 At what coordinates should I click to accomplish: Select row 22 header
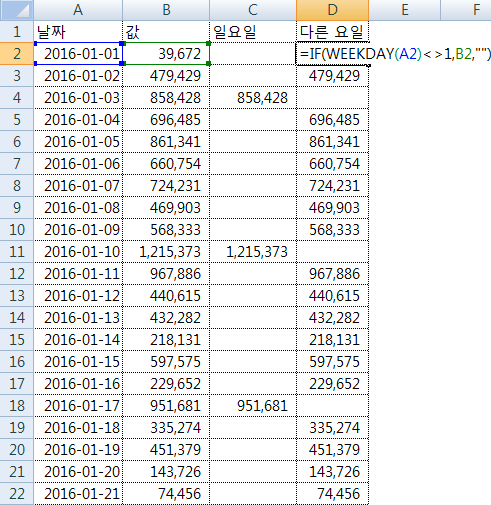point(17,494)
